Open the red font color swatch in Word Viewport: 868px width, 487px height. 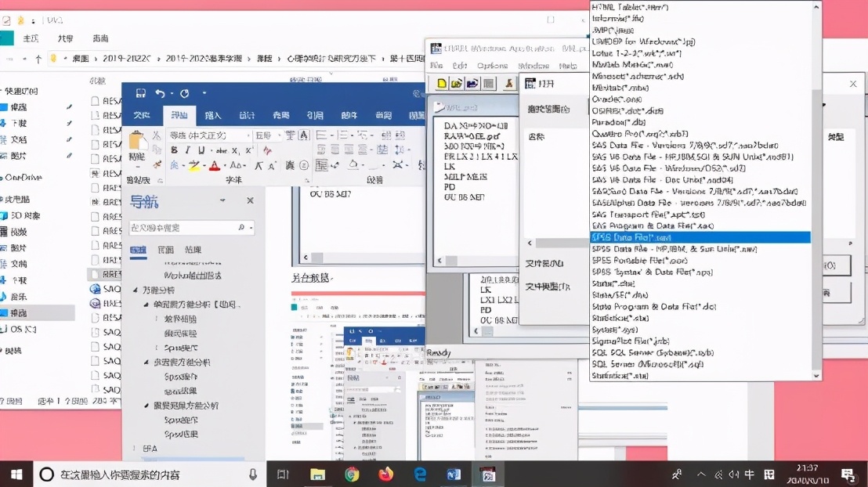point(215,165)
